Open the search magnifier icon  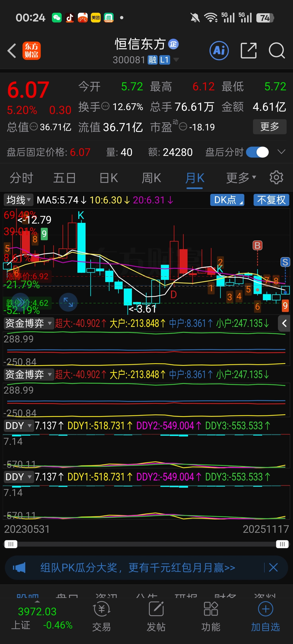[x=277, y=51]
